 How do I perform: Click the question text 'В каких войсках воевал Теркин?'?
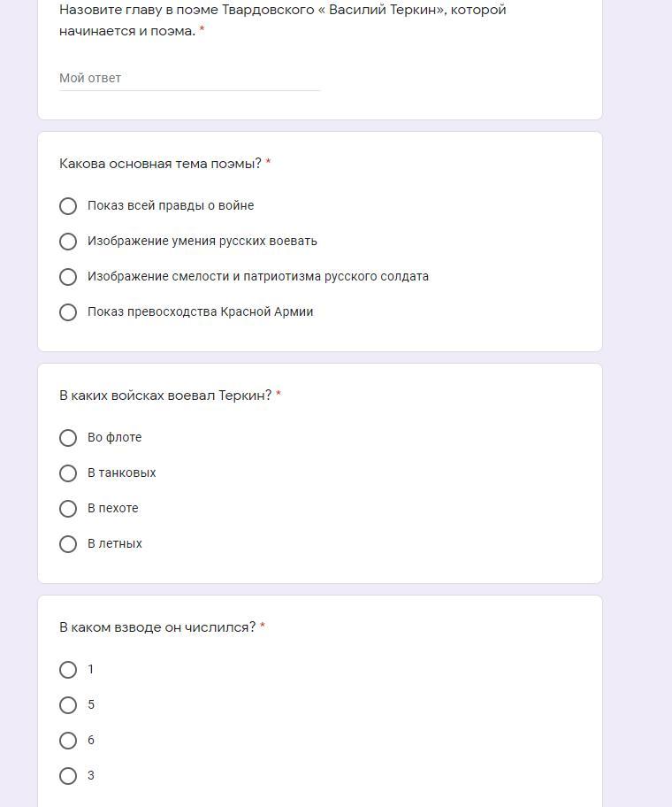click(x=165, y=396)
